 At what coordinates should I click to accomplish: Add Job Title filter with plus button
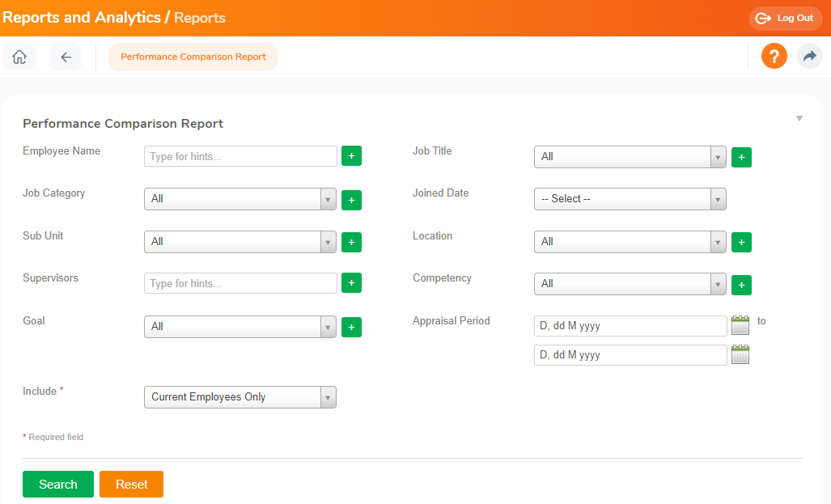tap(741, 158)
